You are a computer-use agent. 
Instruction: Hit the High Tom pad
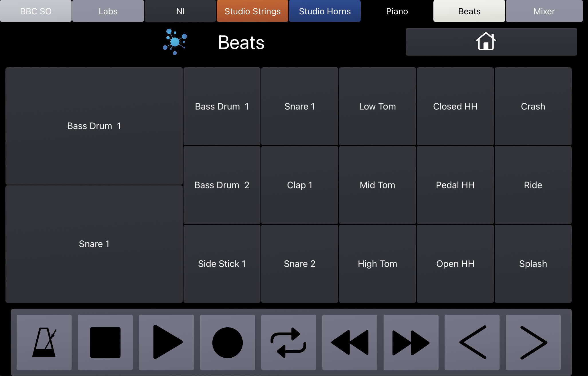click(378, 264)
